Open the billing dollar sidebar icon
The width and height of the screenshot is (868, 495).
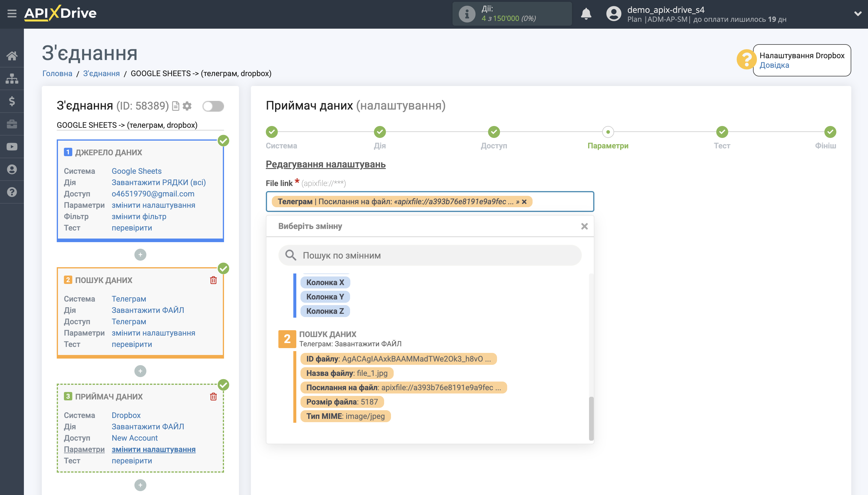pyautogui.click(x=12, y=101)
